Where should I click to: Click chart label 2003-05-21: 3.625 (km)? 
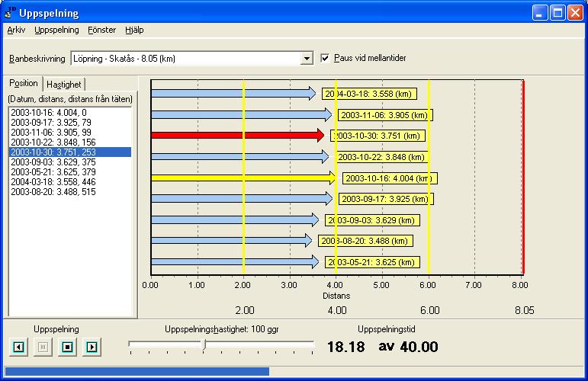(x=372, y=262)
